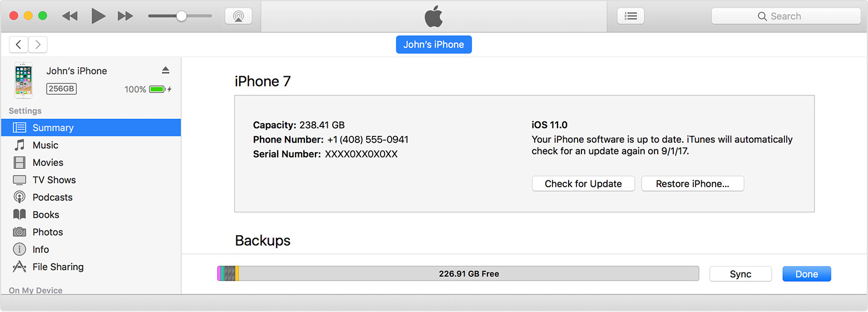Screen dimensions: 868x312
Task: Eject John's iPhone from sidebar
Action: tap(165, 70)
